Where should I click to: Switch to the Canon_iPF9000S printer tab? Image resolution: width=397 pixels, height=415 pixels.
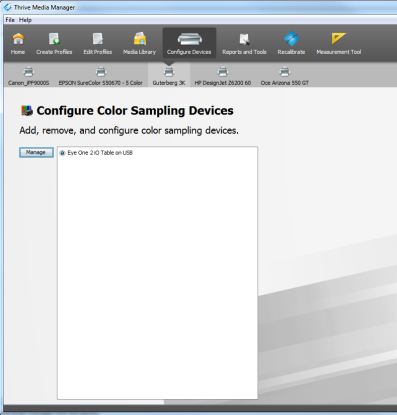point(29,76)
